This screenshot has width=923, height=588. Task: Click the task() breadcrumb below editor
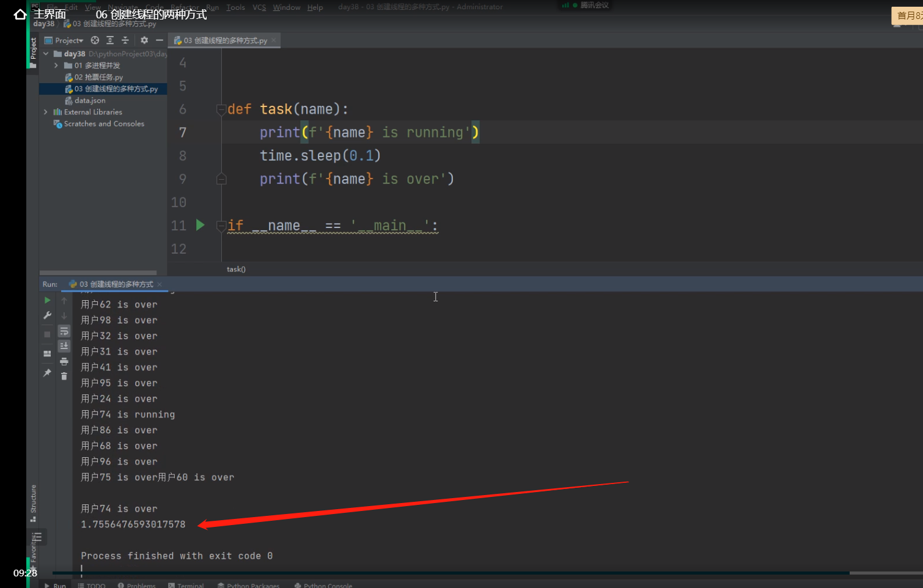pos(236,269)
